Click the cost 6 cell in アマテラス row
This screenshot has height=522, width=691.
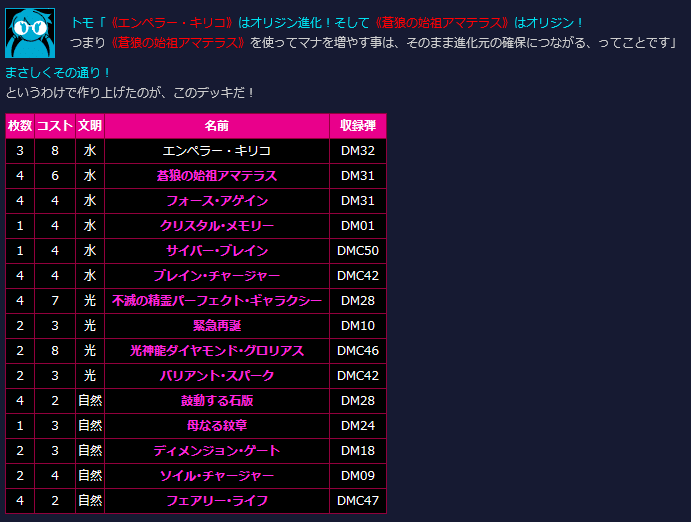[x=55, y=176]
